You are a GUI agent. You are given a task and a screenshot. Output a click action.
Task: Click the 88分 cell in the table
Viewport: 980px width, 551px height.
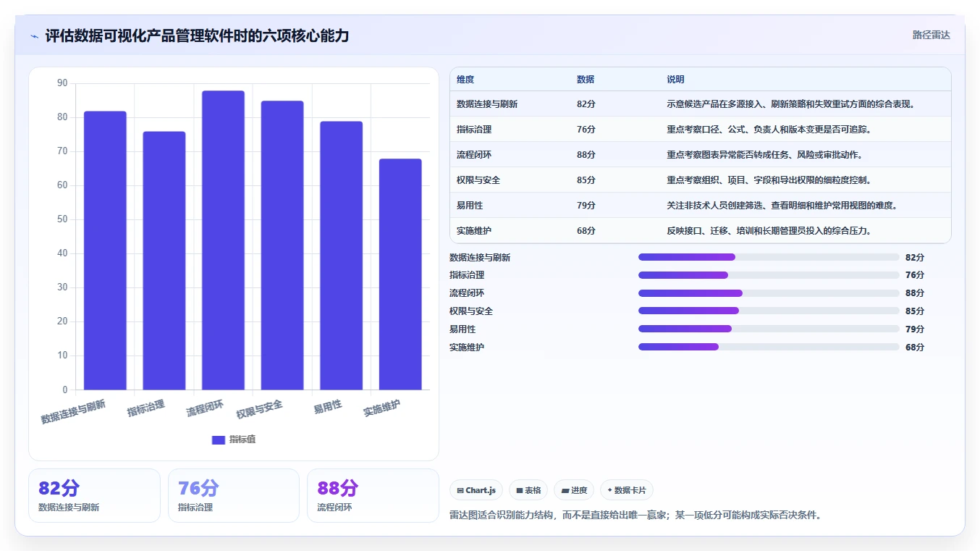[586, 155]
